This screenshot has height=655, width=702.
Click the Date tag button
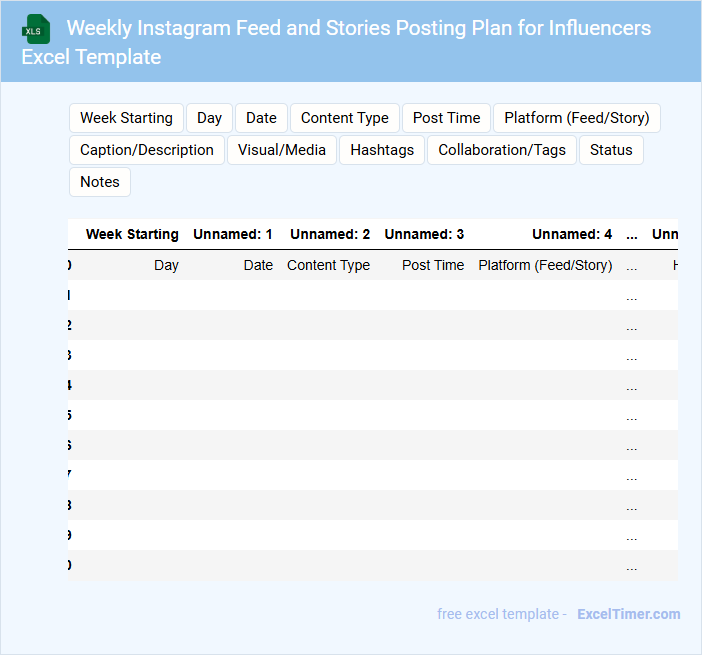click(261, 118)
